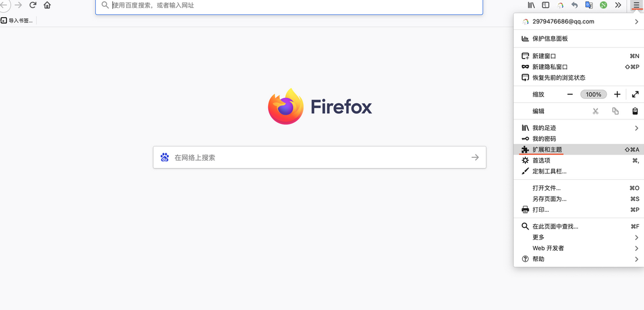This screenshot has width=644, height=310.
Task: Open 我的密码 logins item
Action: (x=579, y=139)
